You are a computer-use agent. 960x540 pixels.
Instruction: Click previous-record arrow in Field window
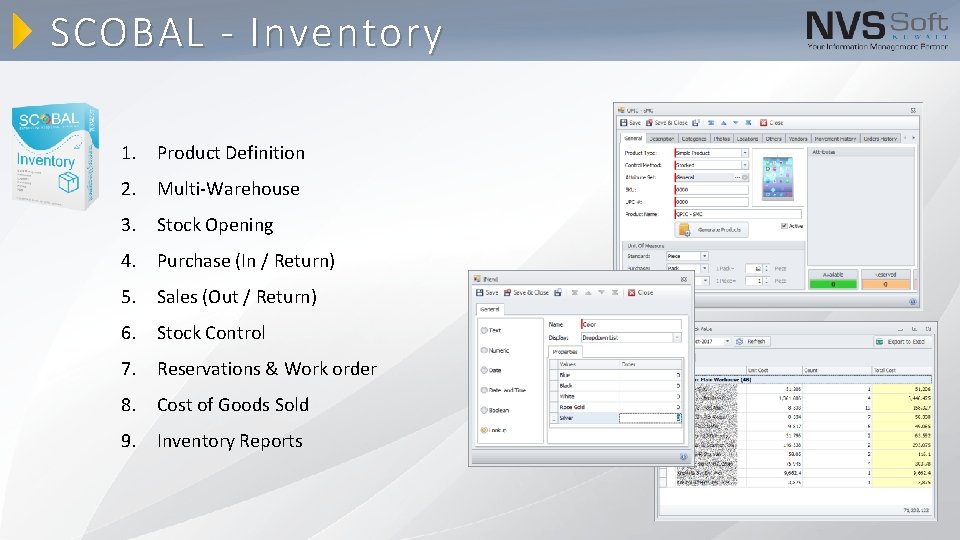tap(588, 293)
